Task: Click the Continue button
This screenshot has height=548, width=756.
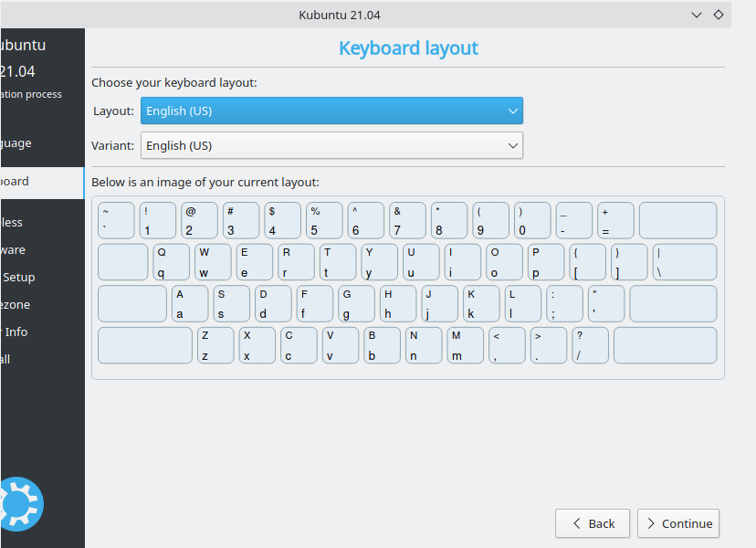Action: pos(678,523)
